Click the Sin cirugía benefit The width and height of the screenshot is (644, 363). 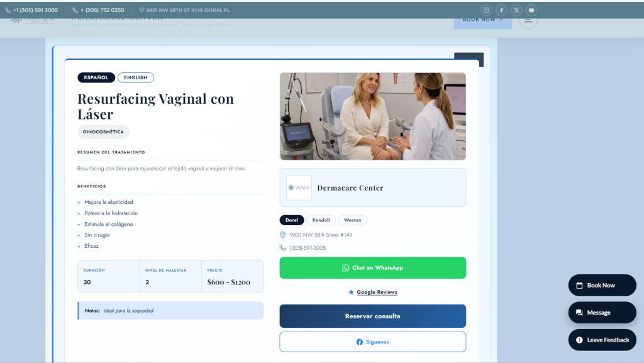pos(97,235)
